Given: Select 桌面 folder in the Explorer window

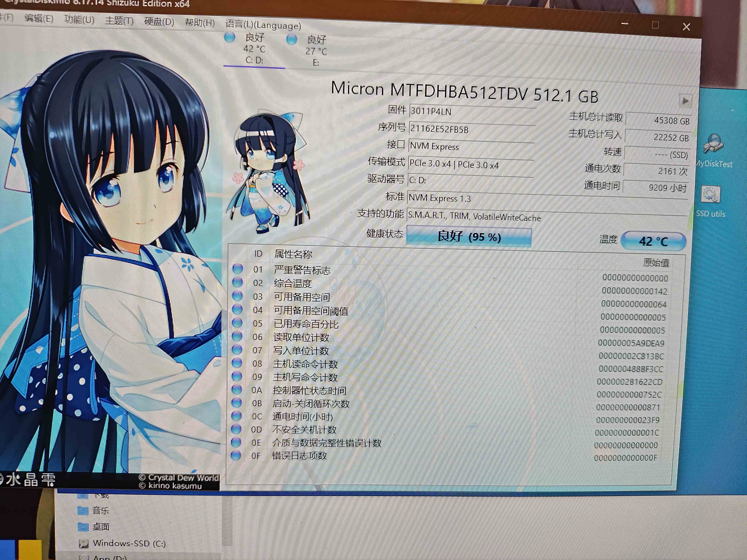Looking at the screenshot, I should (94, 527).
